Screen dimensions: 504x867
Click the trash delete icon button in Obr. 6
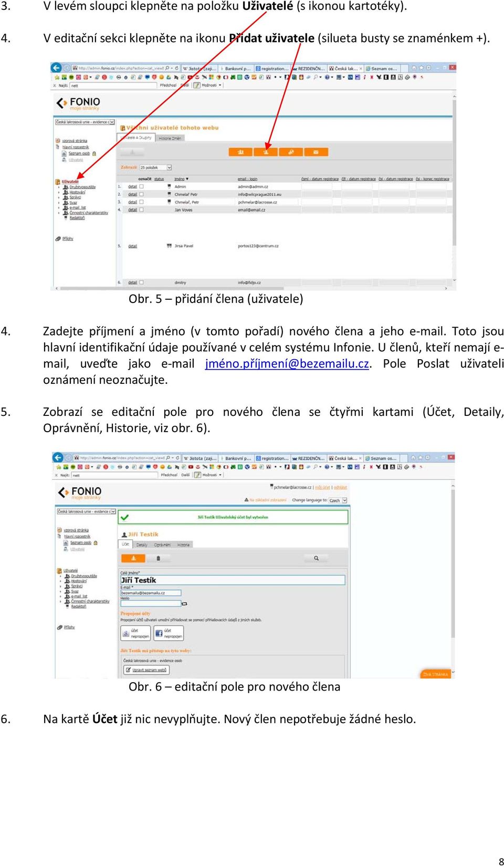coord(159,558)
